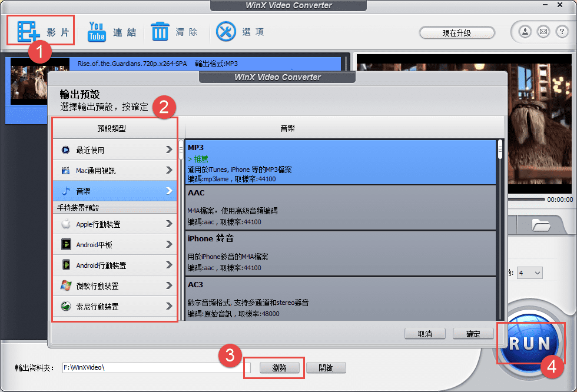Click the folder tab icon under preview

click(541, 225)
